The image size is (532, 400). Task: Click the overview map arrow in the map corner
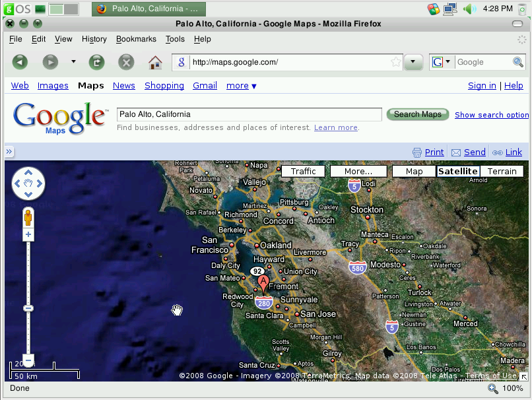[524, 377]
